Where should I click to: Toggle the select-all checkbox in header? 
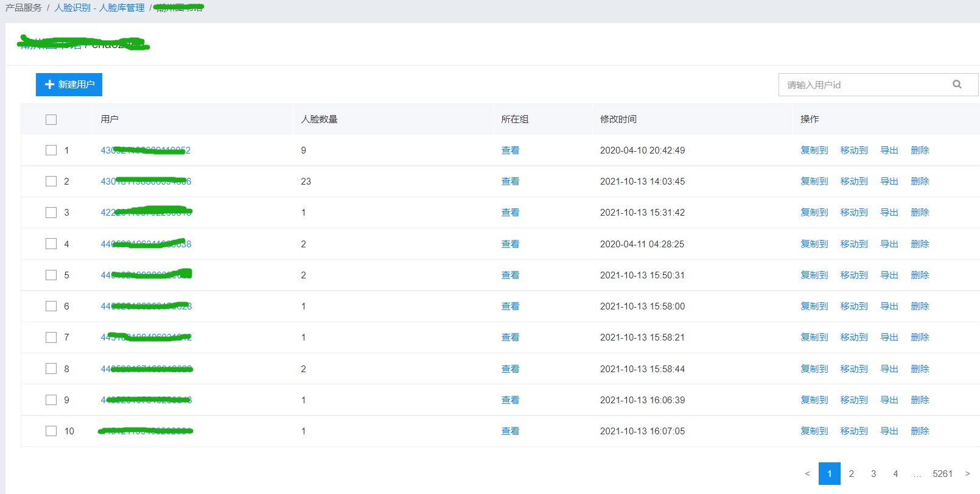click(x=51, y=119)
